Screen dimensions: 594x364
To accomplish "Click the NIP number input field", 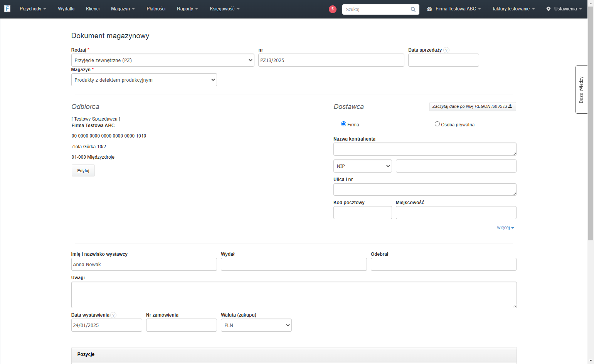I will point(456,166).
